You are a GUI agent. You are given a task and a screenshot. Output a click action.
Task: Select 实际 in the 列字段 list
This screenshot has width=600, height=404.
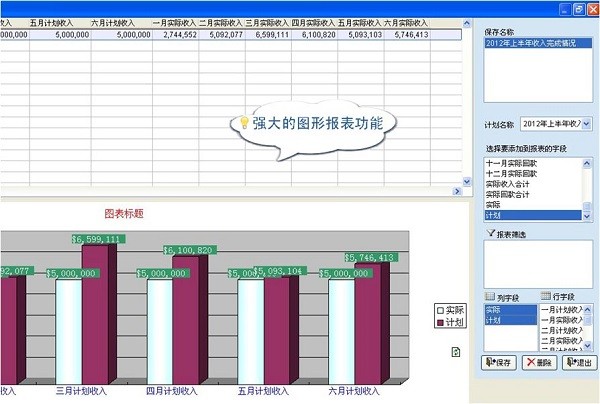point(511,310)
